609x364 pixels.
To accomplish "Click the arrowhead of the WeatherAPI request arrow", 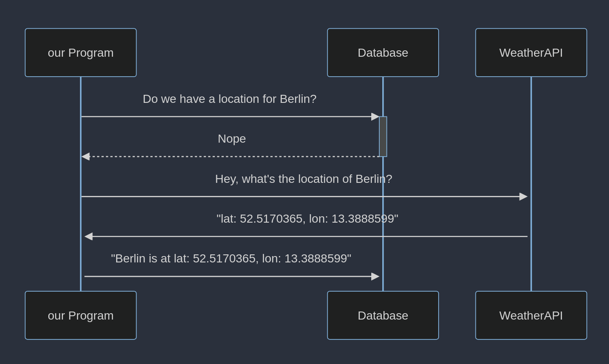I will coord(523,196).
